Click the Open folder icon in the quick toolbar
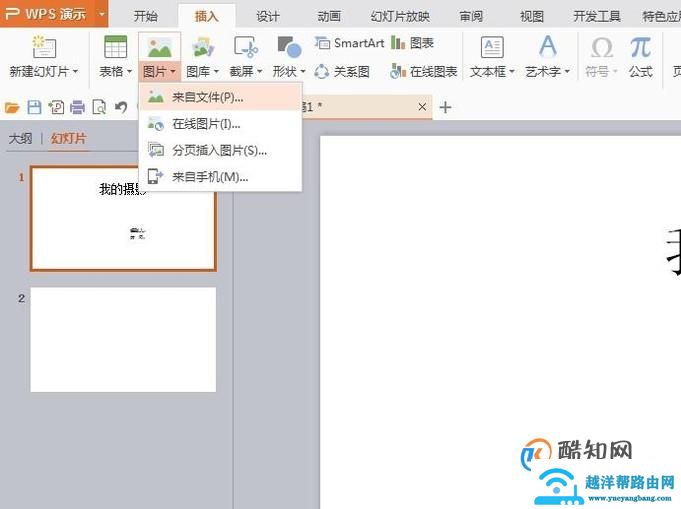The height and width of the screenshot is (509, 681). tap(12, 107)
